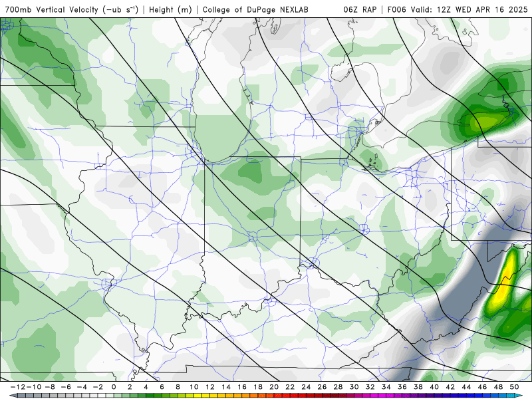This screenshot has height=399, width=532.
Task: Click the "16" legend value
Action: pyautogui.click(x=242, y=387)
